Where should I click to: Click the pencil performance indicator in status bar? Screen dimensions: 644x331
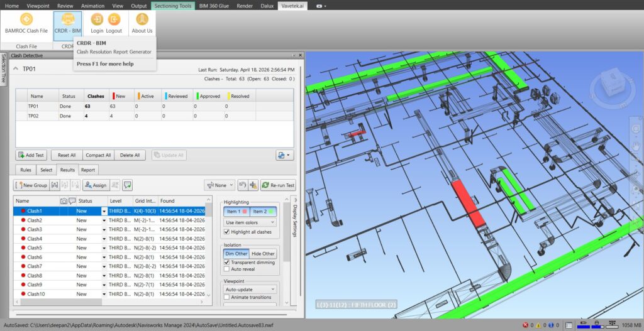(583, 325)
